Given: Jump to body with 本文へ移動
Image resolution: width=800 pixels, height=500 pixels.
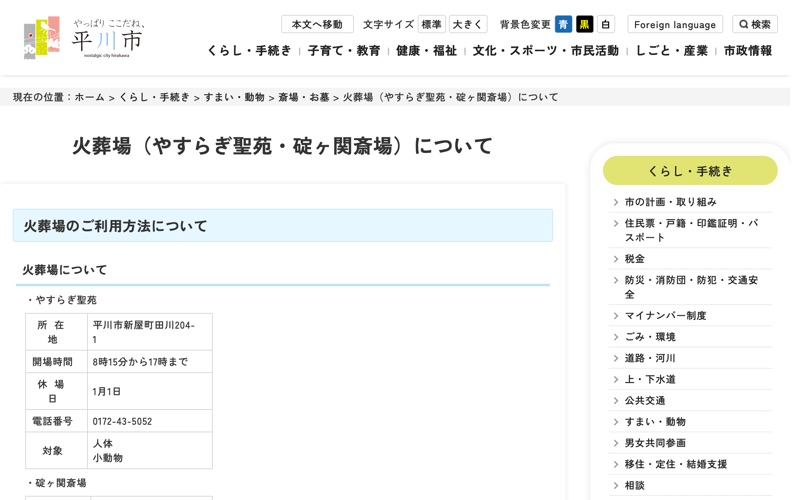Looking at the screenshot, I should pos(317,24).
